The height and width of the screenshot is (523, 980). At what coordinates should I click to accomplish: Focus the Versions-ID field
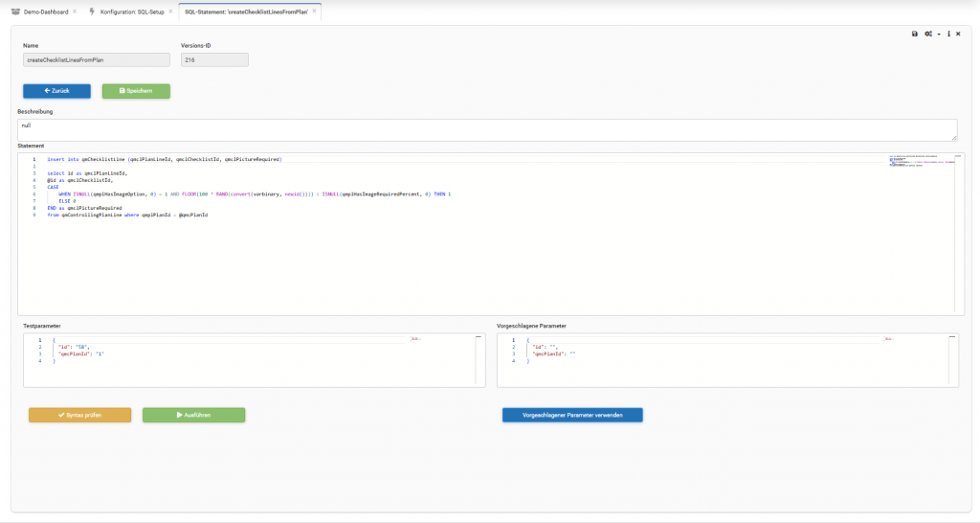214,60
